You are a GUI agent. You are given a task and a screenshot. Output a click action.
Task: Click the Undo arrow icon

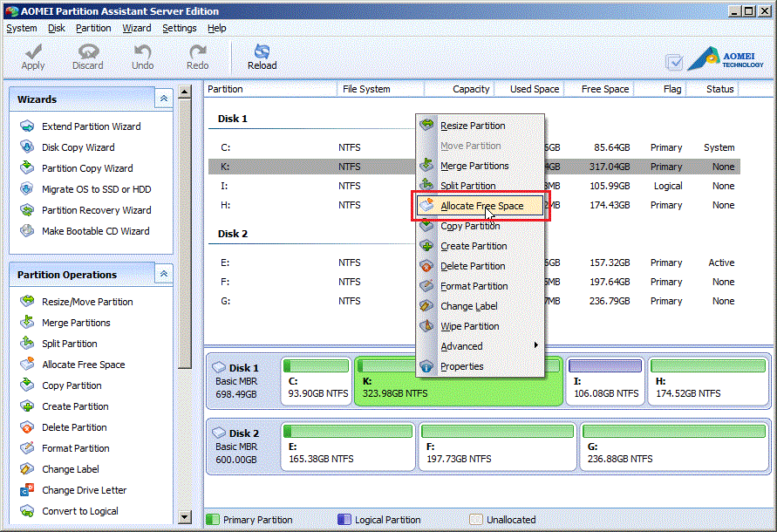pos(143,51)
